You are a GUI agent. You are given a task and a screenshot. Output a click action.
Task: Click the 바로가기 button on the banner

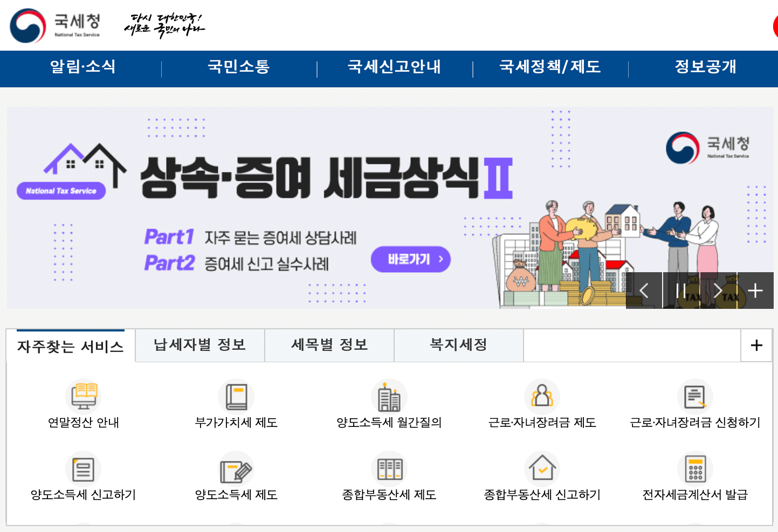point(411,259)
